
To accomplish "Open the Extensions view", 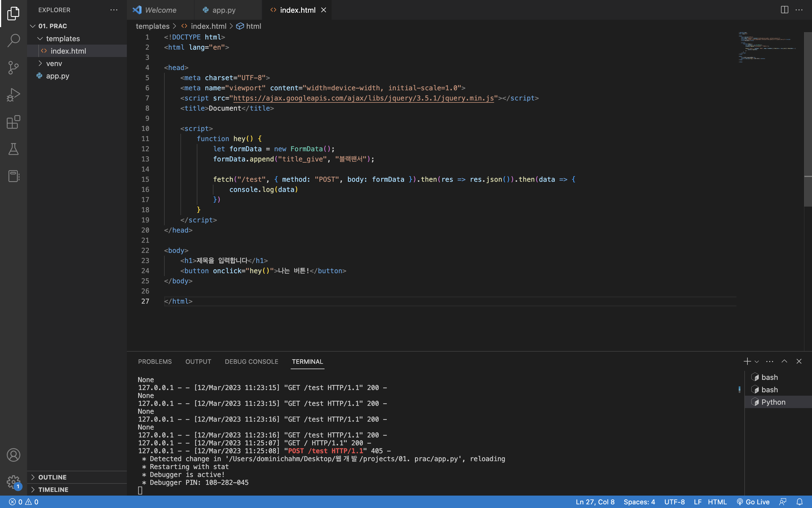I will [x=14, y=122].
